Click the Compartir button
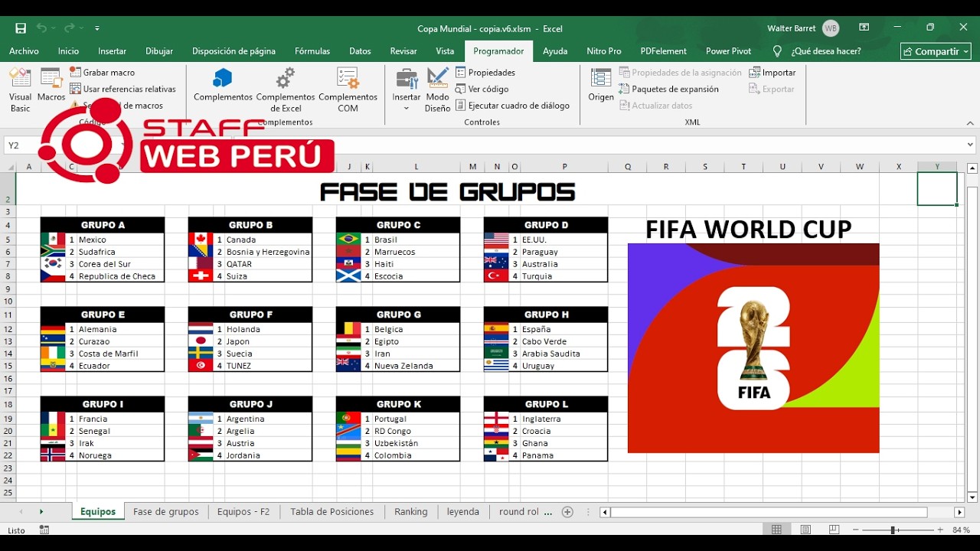 [936, 51]
